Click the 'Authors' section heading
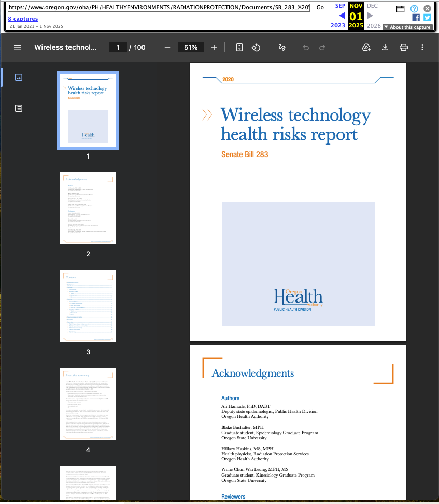 (230, 398)
